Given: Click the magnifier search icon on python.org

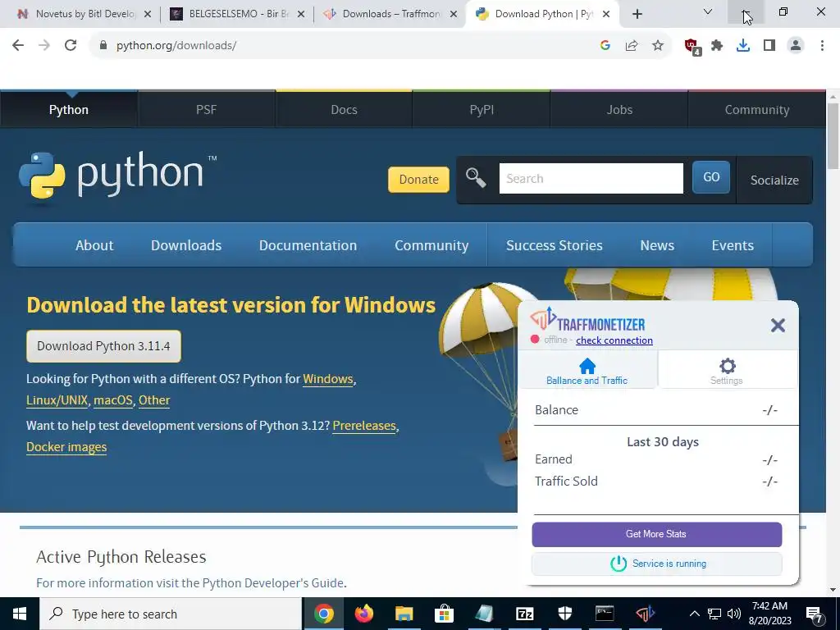Looking at the screenshot, I should (475, 178).
